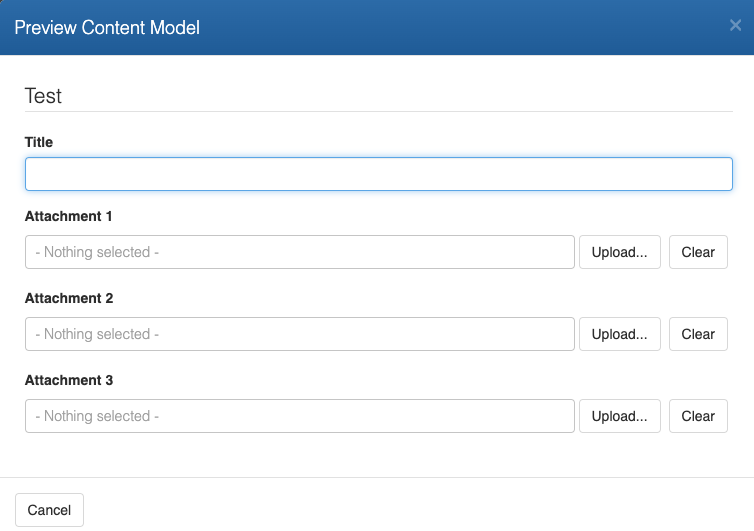
Task: Click the Title text input field
Action: tap(378, 174)
